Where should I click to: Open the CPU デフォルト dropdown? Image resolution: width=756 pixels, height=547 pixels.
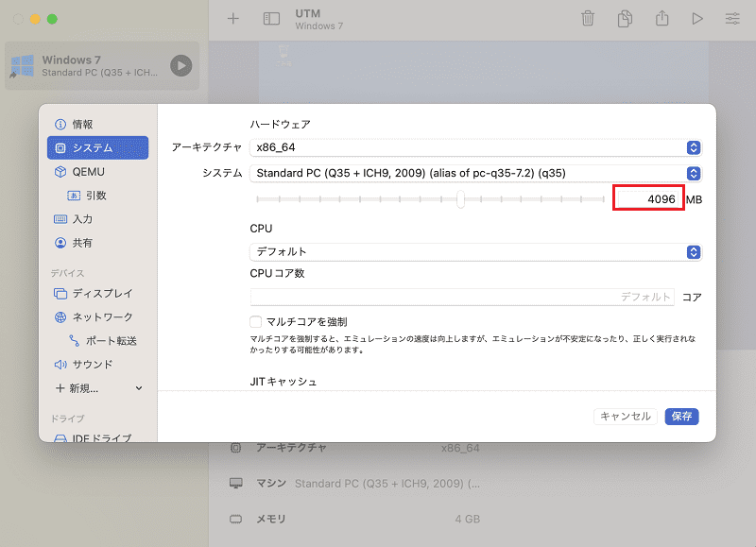click(475, 251)
